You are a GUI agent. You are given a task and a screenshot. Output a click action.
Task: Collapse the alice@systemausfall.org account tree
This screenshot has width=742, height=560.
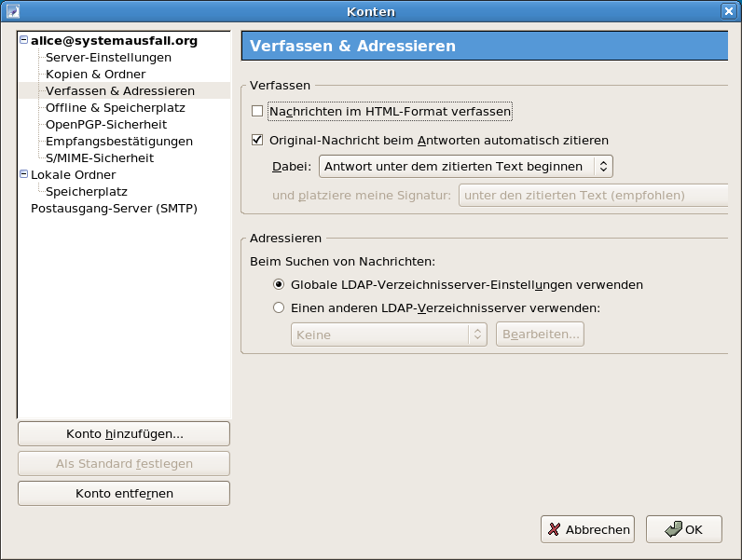(x=23, y=40)
